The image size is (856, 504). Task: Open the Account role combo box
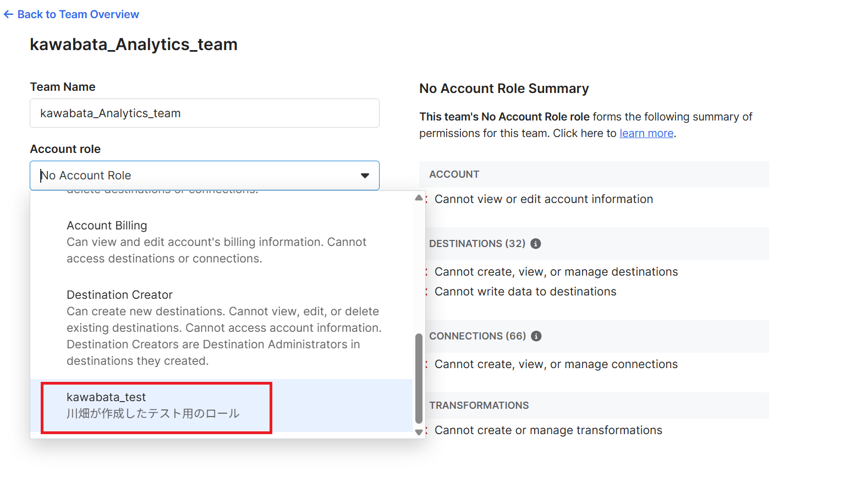(x=198, y=176)
